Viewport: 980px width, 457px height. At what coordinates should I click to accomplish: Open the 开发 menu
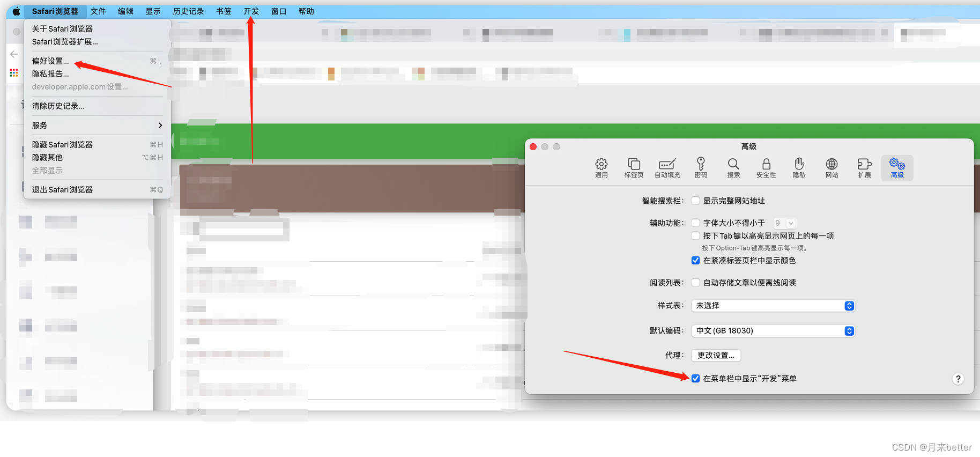[251, 11]
